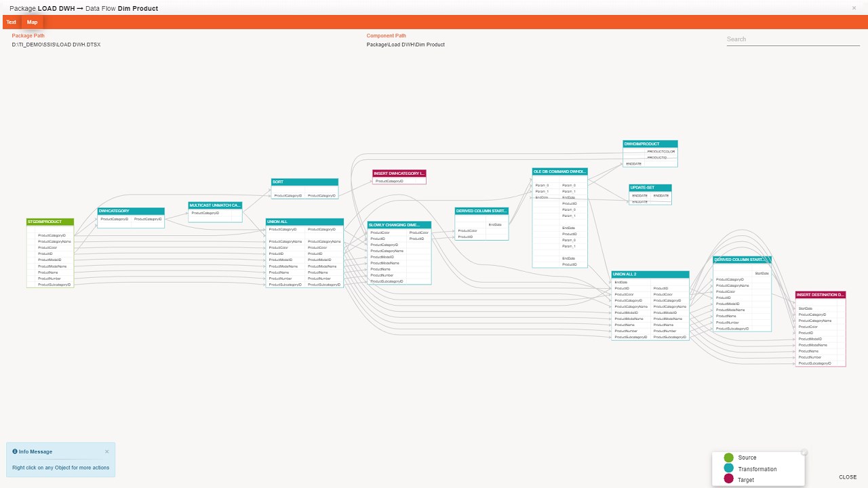Viewport: 868px width, 488px height.
Task: Click ProductCategoryName in STGDIMPRODUCT node
Action: coord(54,241)
